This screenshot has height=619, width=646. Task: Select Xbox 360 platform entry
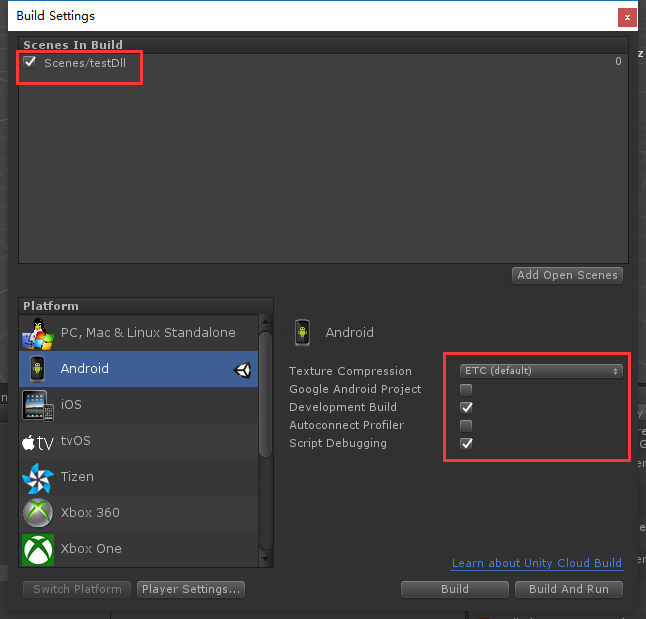tap(138, 513)
